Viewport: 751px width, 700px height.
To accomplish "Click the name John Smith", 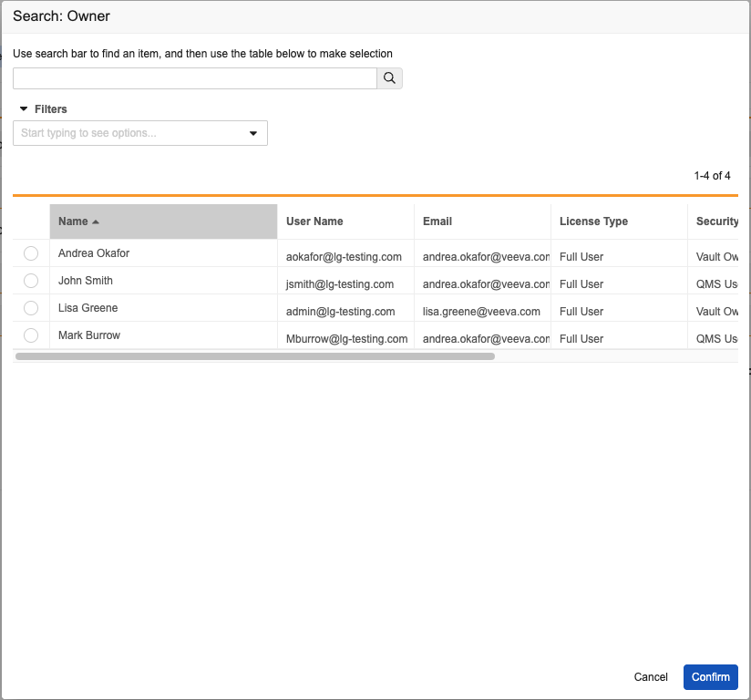I will pos(86,281).
